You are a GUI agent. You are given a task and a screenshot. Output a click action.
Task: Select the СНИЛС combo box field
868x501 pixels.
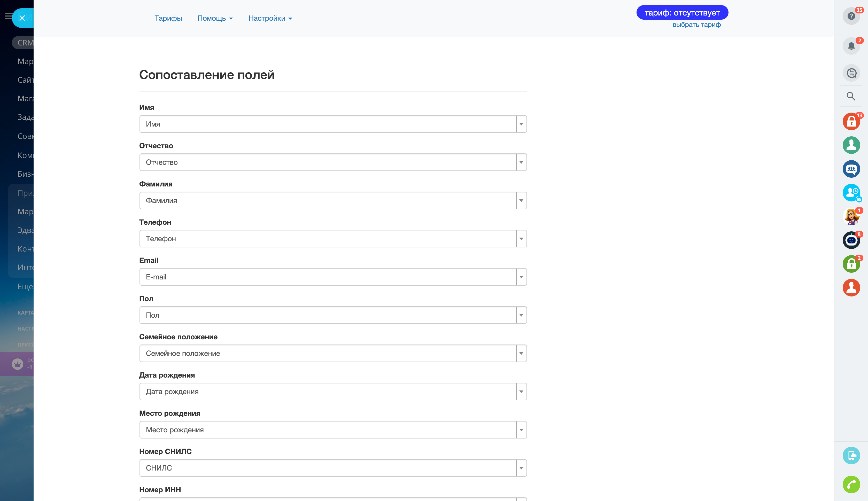coord(327,468)
